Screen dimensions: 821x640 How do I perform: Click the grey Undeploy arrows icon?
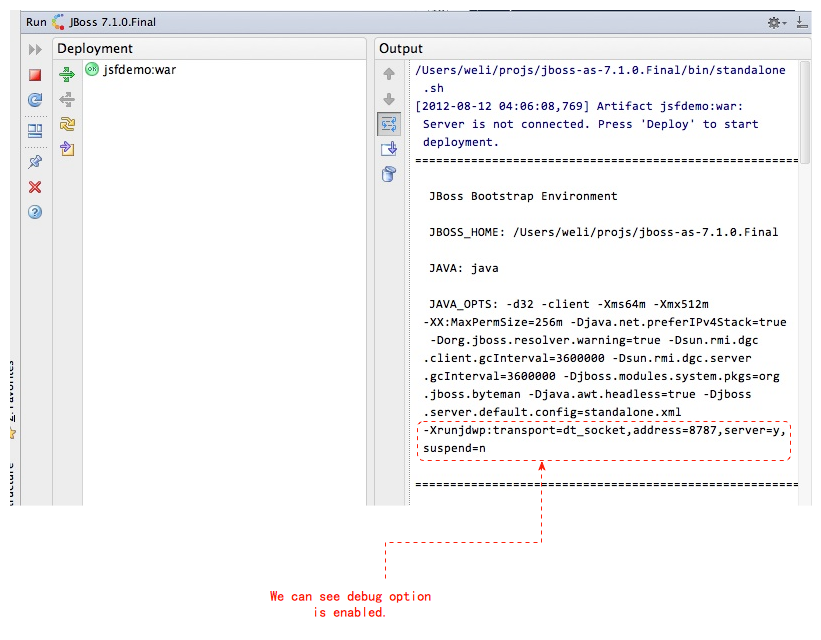(x=67, y=99)
